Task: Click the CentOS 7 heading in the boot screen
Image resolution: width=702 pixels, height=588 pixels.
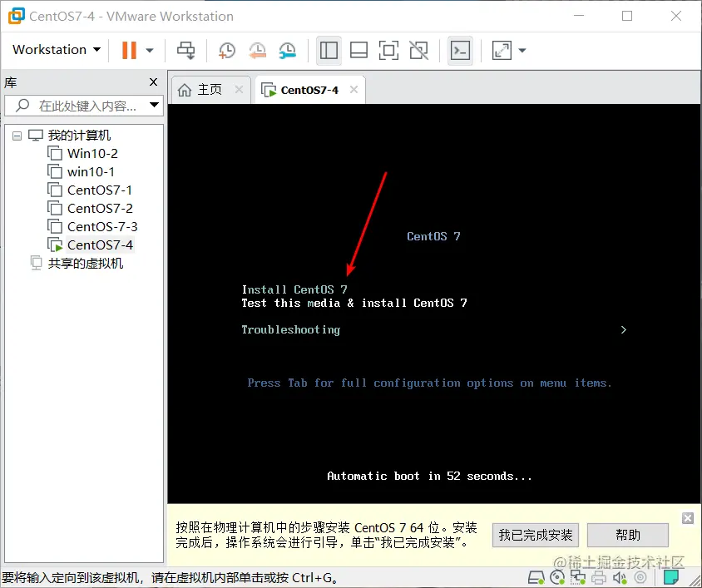Action: pos(433,236)
